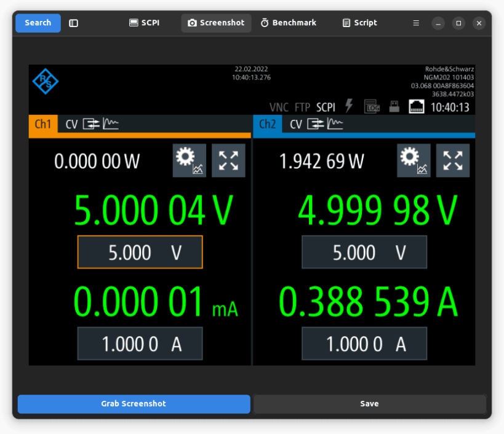Open Ch1 settings gear icon
The height and width of the screenshot is (434, 504).
(190, 160)
